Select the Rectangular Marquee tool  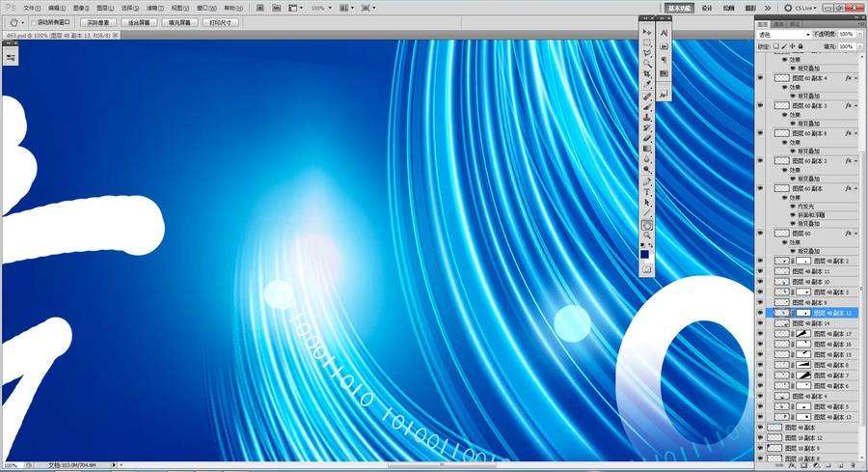[646, 42]
